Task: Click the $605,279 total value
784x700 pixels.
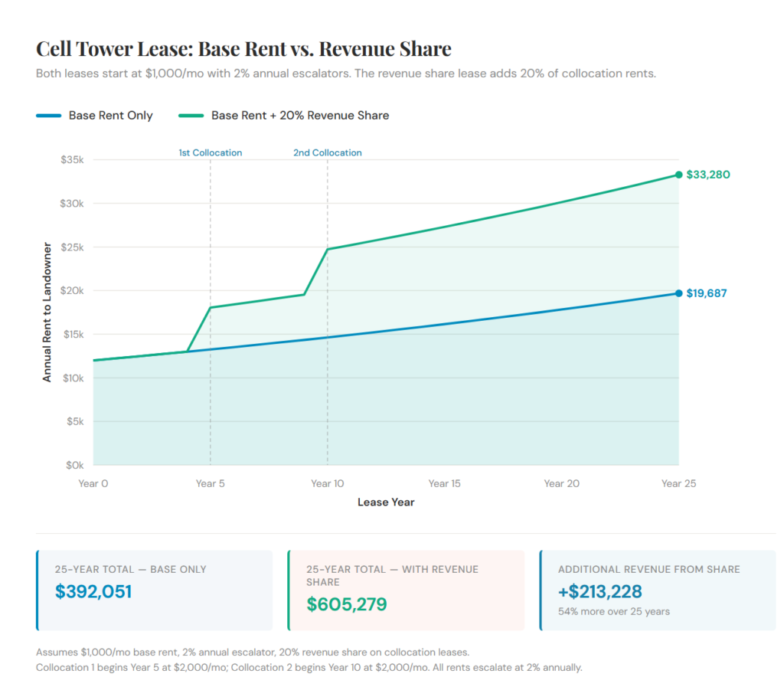Action: point(347,604)
